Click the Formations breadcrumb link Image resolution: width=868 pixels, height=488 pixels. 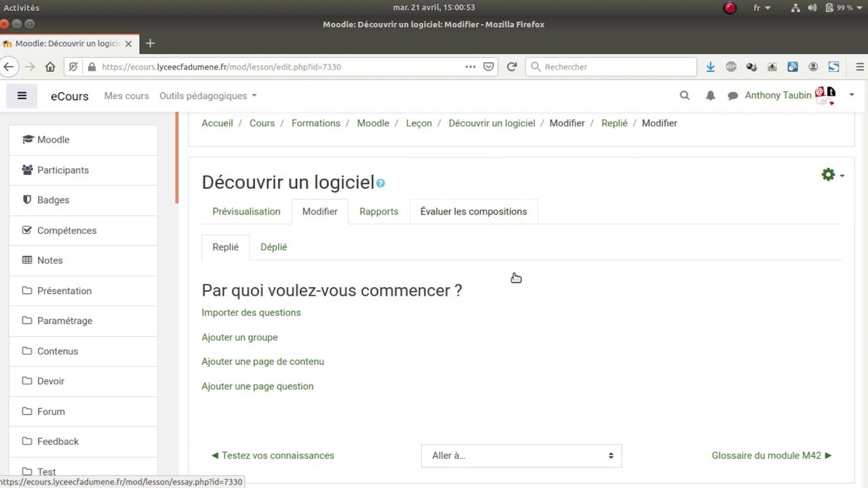pos(316,123)
